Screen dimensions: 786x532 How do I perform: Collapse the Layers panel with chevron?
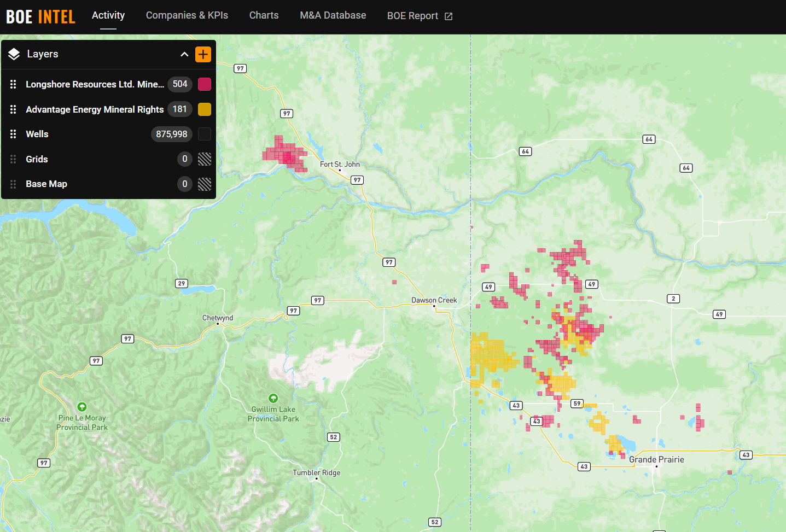point(184,54)
